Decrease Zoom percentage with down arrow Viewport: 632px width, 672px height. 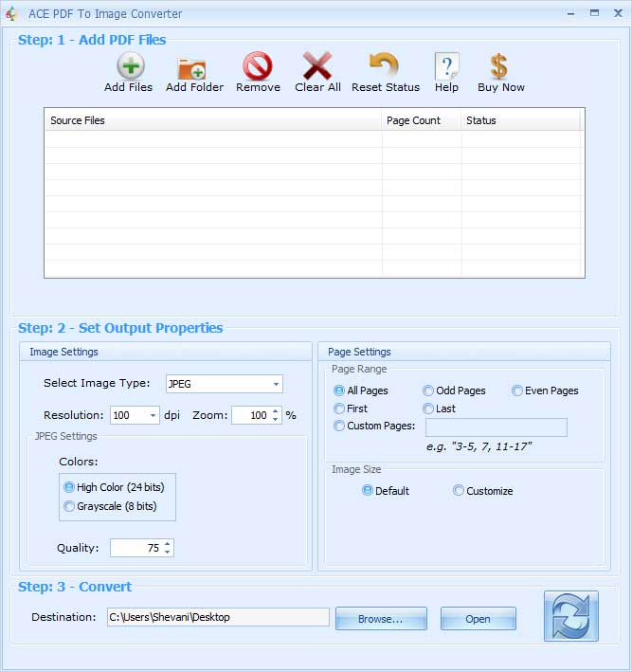pyautogui.click(x=276, y=419)
